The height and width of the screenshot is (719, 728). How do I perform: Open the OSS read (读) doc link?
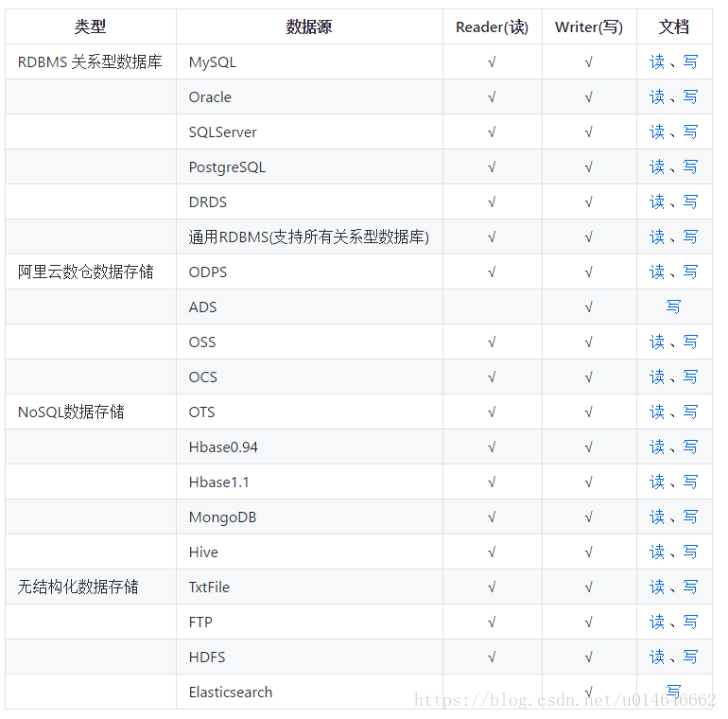click(x=656, y=342)
